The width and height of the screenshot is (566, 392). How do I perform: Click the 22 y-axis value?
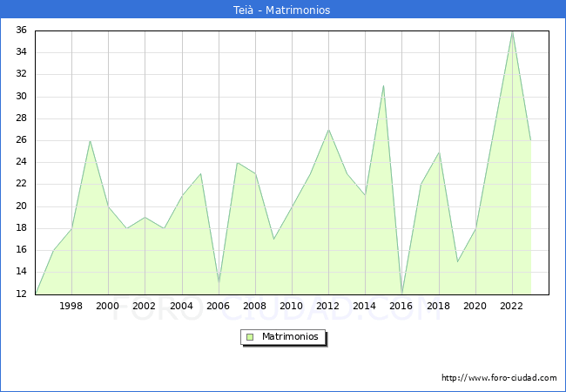tap(21, 184)
